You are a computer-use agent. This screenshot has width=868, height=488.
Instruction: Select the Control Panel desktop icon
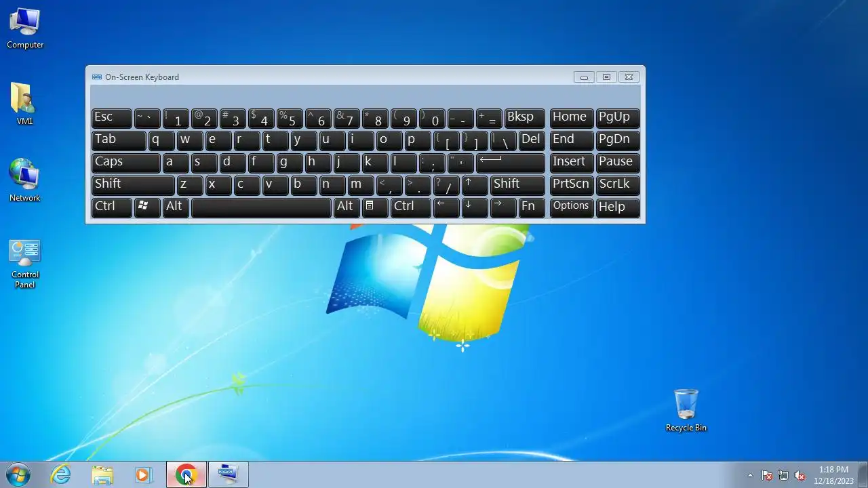point(25,264)
